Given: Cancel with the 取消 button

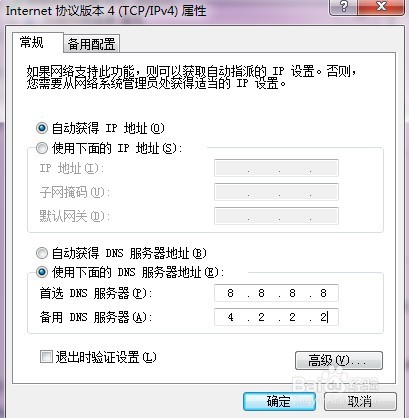Looking at the screenshot, I should [x=360, y=401].
